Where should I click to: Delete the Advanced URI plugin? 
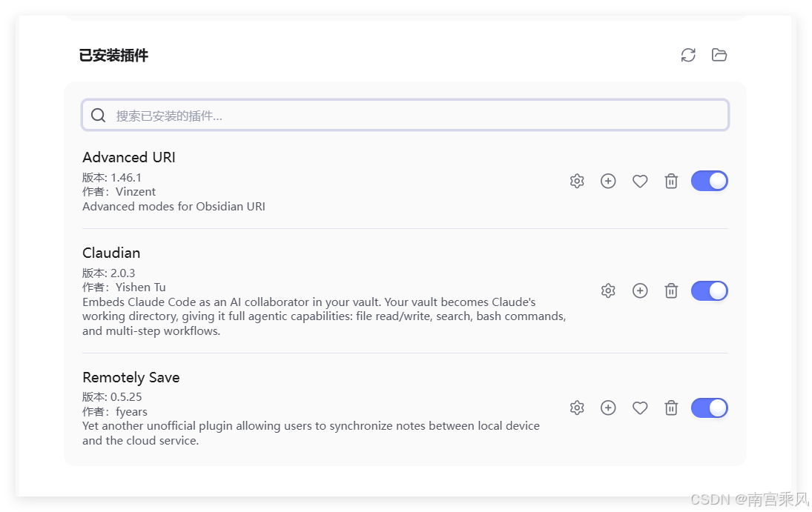[671, 182]
